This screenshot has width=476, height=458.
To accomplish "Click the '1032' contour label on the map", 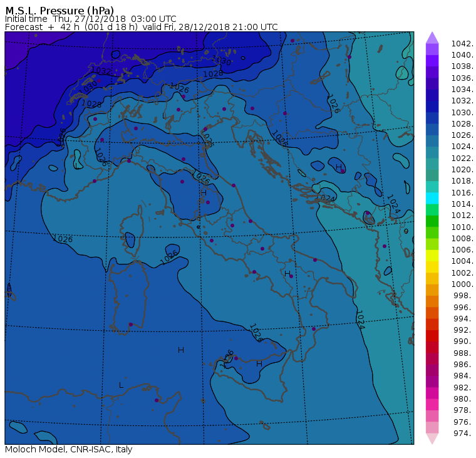I will click(x=101, y=71).
